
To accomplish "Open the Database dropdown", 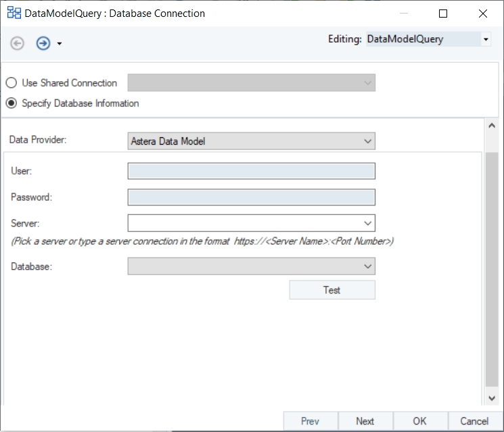I will [x=367, y=266].
